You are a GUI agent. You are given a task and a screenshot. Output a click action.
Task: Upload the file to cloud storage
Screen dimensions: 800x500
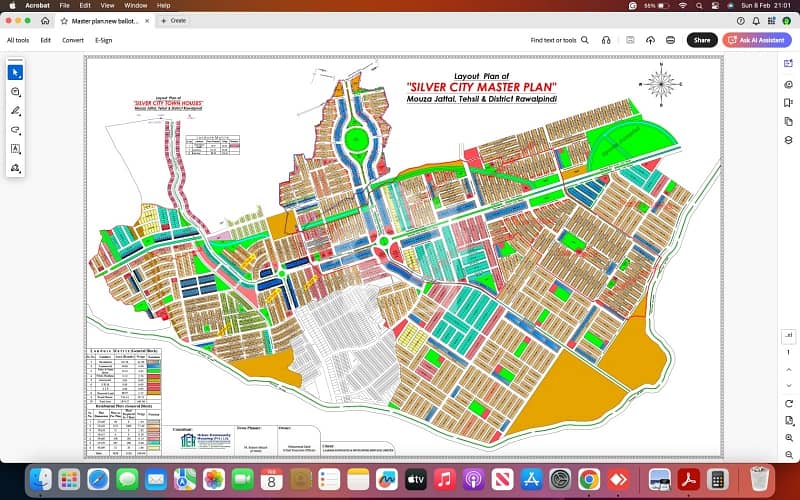[x=650, y=40]
